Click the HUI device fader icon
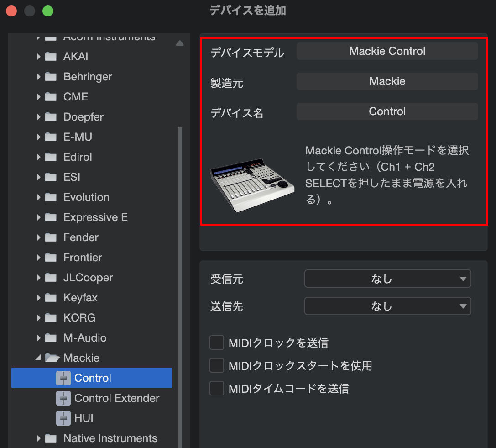The image size is (496, 448). (x=63, y=418)
